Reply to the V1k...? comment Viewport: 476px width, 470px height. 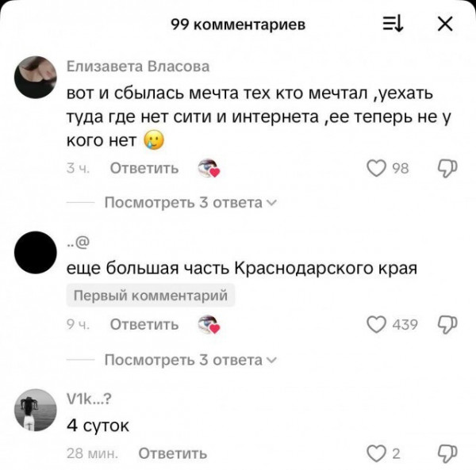tap(173, 453)
